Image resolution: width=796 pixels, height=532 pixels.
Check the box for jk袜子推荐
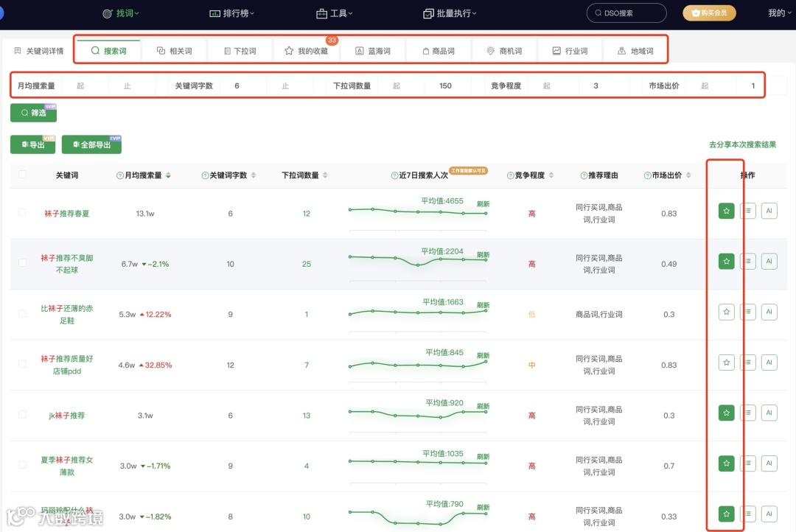(22, 414)
